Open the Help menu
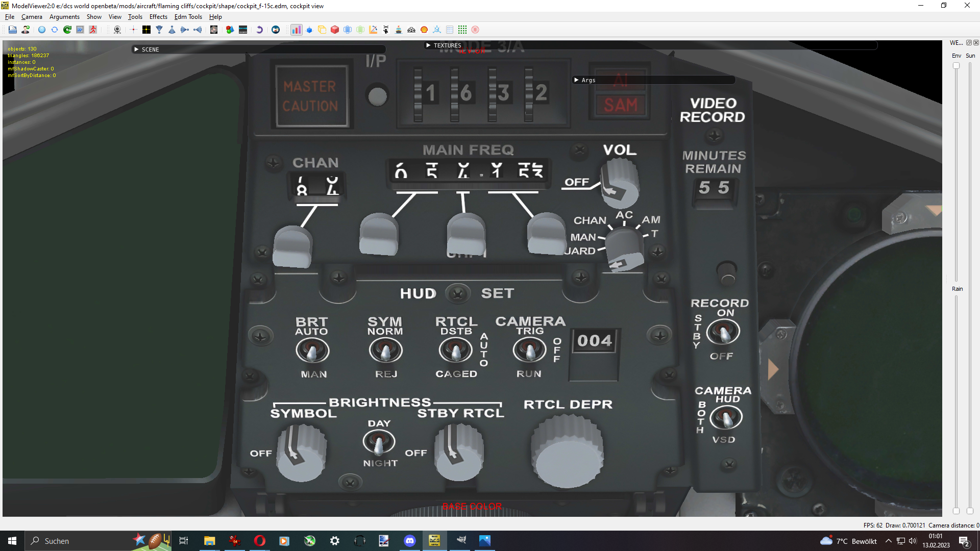The height and width of the screenshot is (551, 980). (x=215, y=17)
